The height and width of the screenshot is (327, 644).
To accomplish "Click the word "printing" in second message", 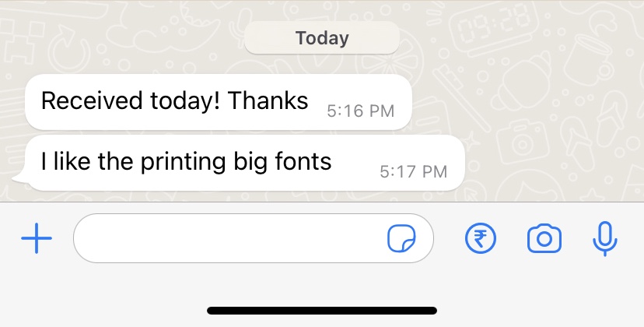I will (184, 163).
